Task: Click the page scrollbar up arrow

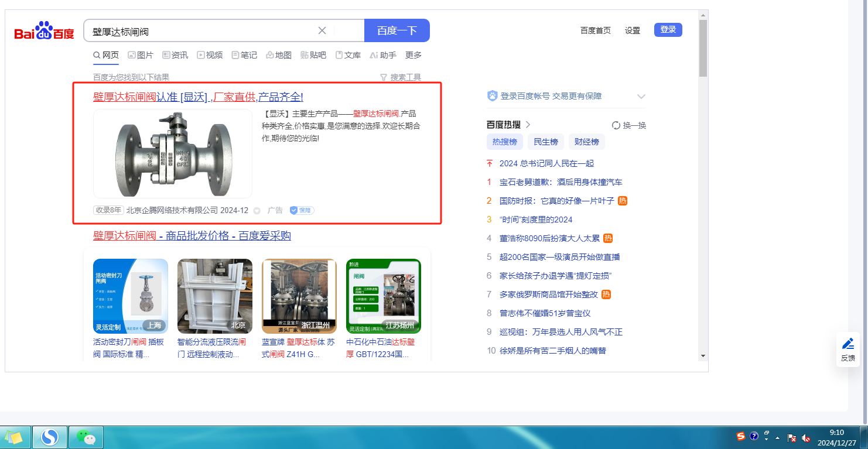Action: tap(703, 14)
